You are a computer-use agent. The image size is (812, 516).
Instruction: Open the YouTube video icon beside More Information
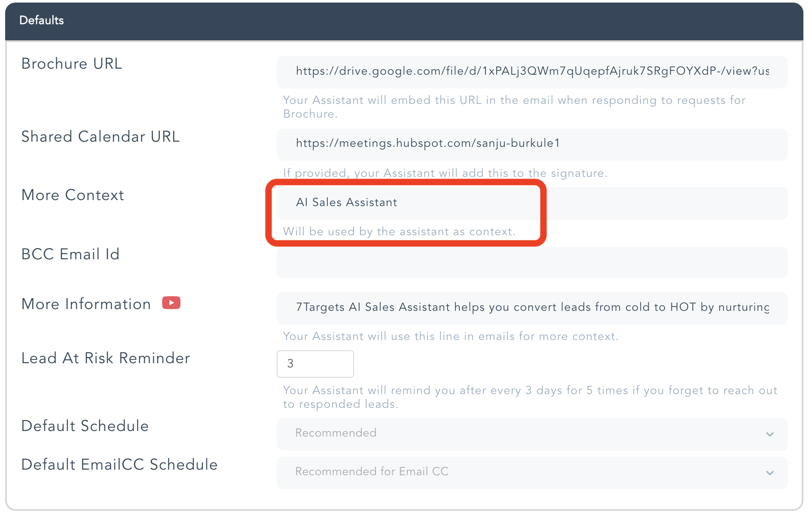171,303
